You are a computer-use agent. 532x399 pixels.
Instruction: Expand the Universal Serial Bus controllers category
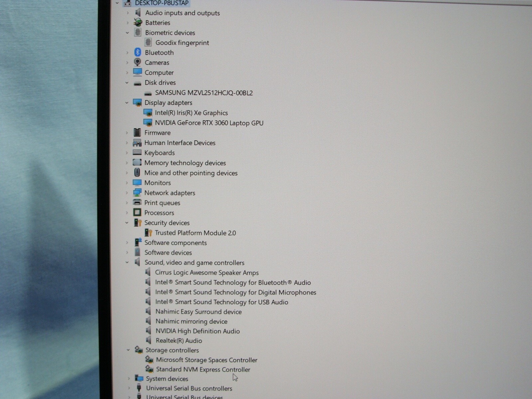pos(129,388)
